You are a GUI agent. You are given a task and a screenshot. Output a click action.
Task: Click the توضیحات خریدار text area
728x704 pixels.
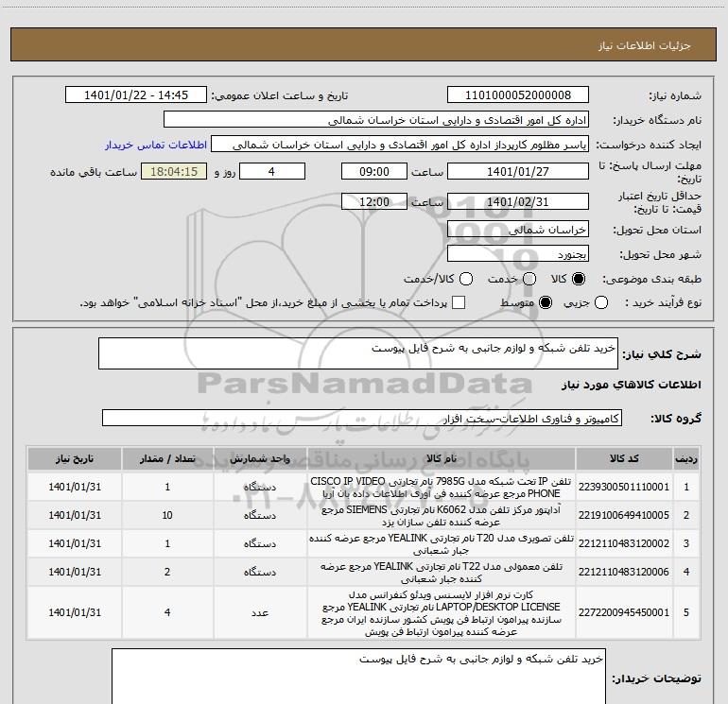coord(358,677)
